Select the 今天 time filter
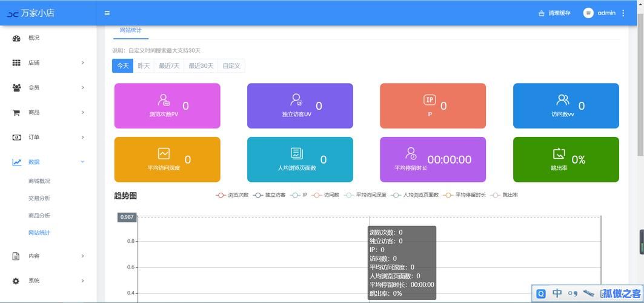The image size is (644, 303). coord(122,65)
